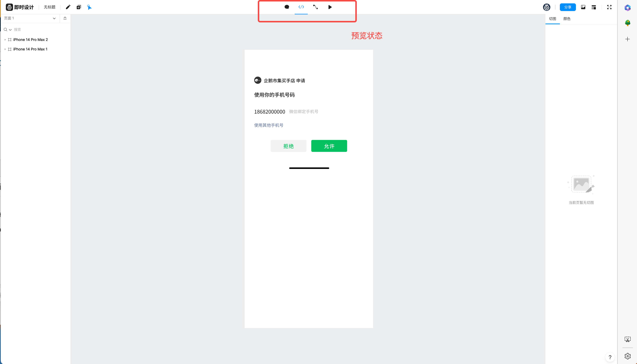Select the comment bubble icon
The width and height of the screenshot is (637, 364).
(287, 7)
